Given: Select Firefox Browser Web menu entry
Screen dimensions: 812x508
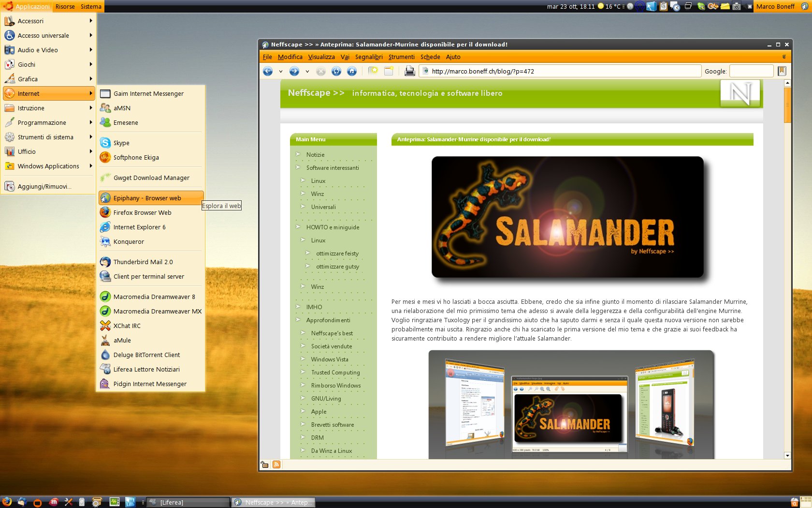Looking at the screenshot, I should coord(151,212).
